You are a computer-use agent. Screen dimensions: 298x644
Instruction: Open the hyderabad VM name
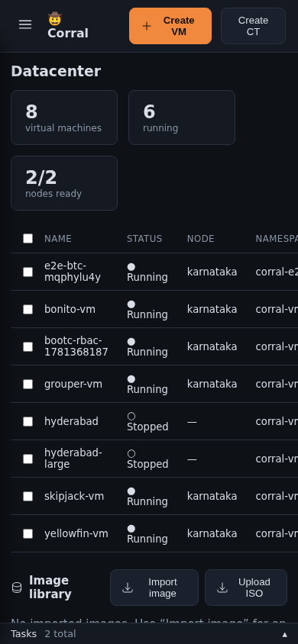click(x=71, y=421)
